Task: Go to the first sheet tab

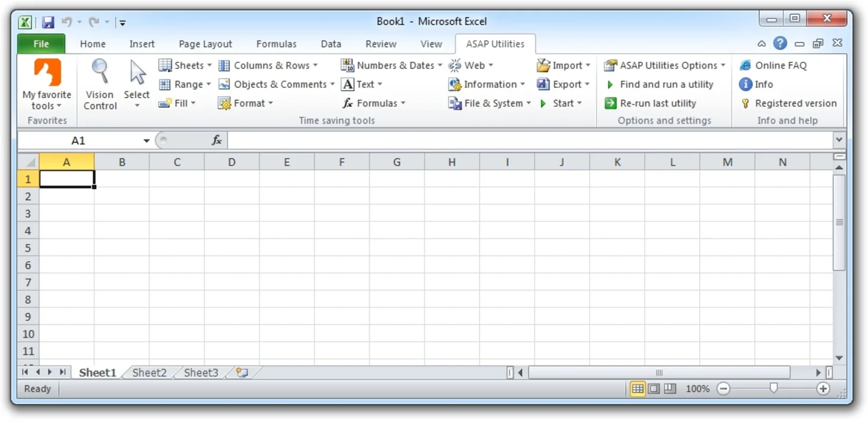Action: (x=25, y=372)
